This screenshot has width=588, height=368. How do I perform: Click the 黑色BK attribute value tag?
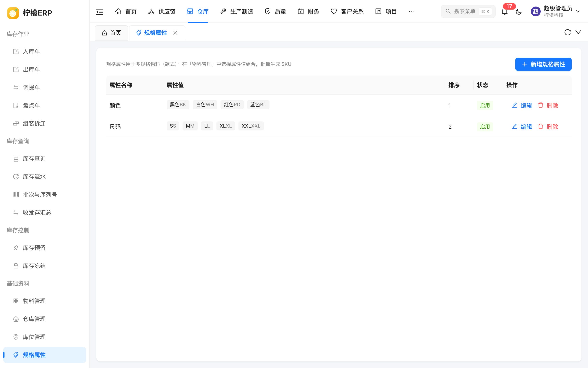[178, 105]
